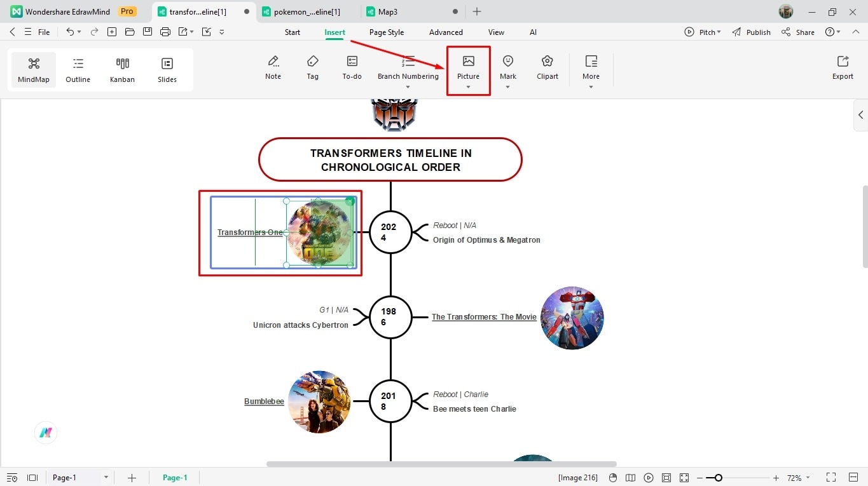
Task: Click the Publish button
Action: [x=751, y=32]
